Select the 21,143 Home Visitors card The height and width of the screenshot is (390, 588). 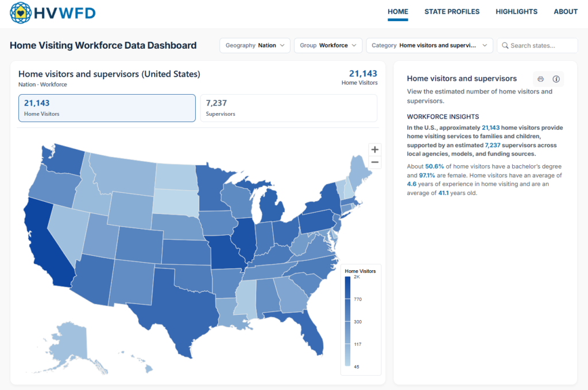point(107,108)
